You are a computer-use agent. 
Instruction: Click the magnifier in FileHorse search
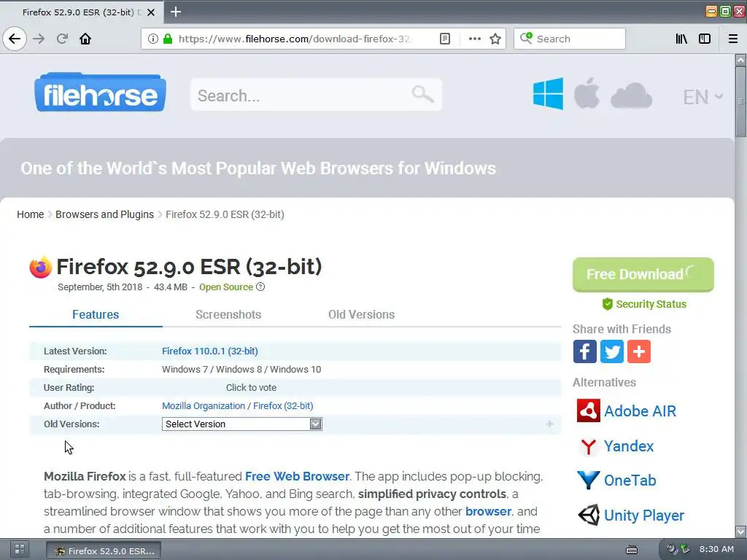(422, 94)
